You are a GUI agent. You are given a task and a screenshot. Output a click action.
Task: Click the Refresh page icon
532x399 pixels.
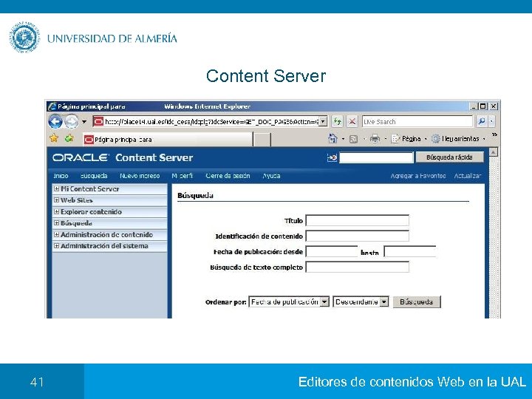[337, 121]
